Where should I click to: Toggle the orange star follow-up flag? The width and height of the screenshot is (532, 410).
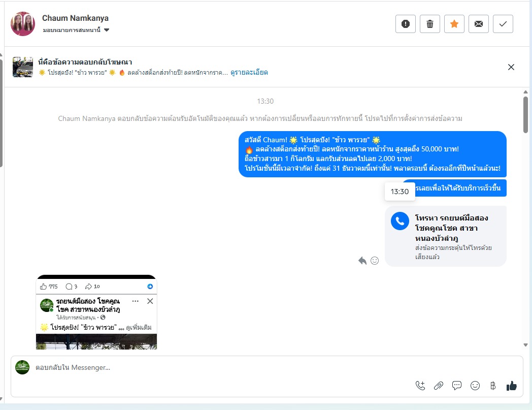tap(454, 24)
